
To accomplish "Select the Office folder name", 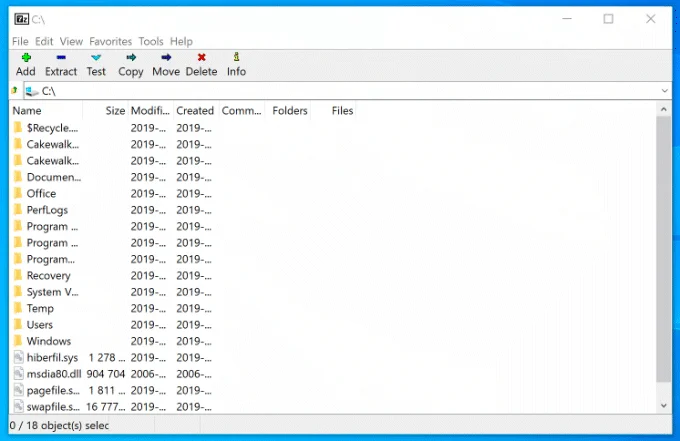I will tap(41, 193).
